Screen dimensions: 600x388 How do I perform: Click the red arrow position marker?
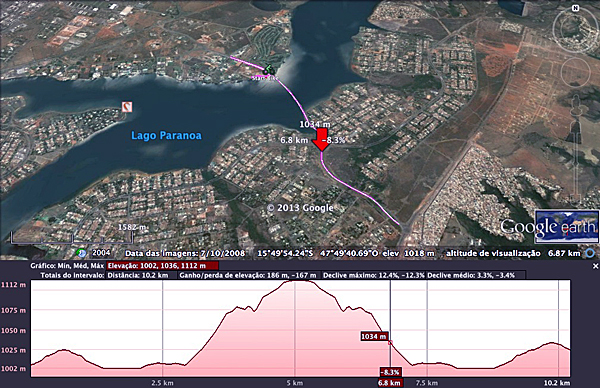pos(321,140)
